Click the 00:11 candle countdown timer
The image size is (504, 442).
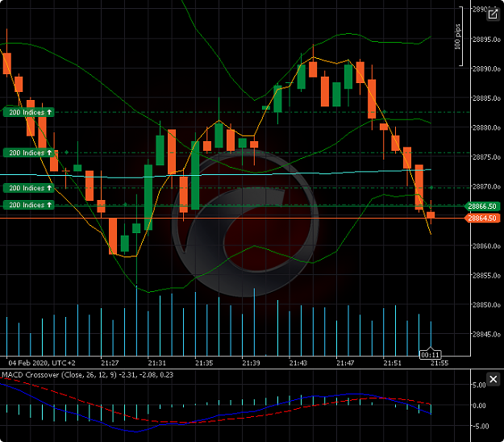[431, 355]
